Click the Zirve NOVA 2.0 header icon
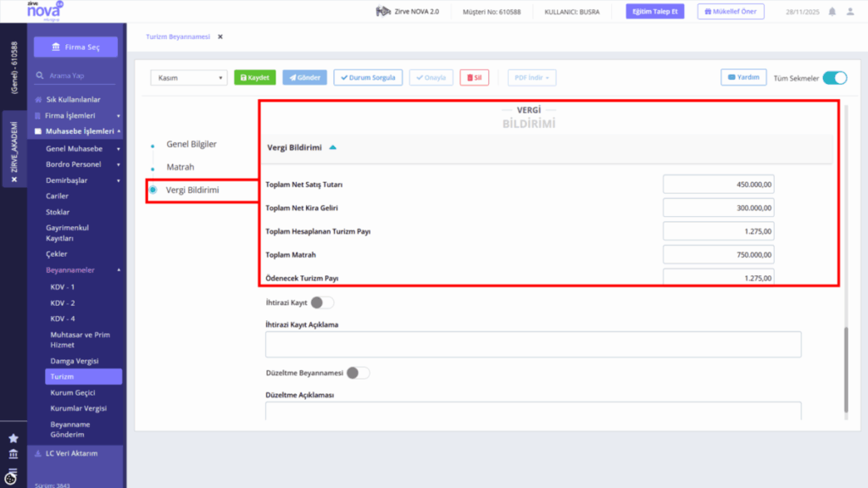Screen dimensions: 868x488 click(383, 11)
